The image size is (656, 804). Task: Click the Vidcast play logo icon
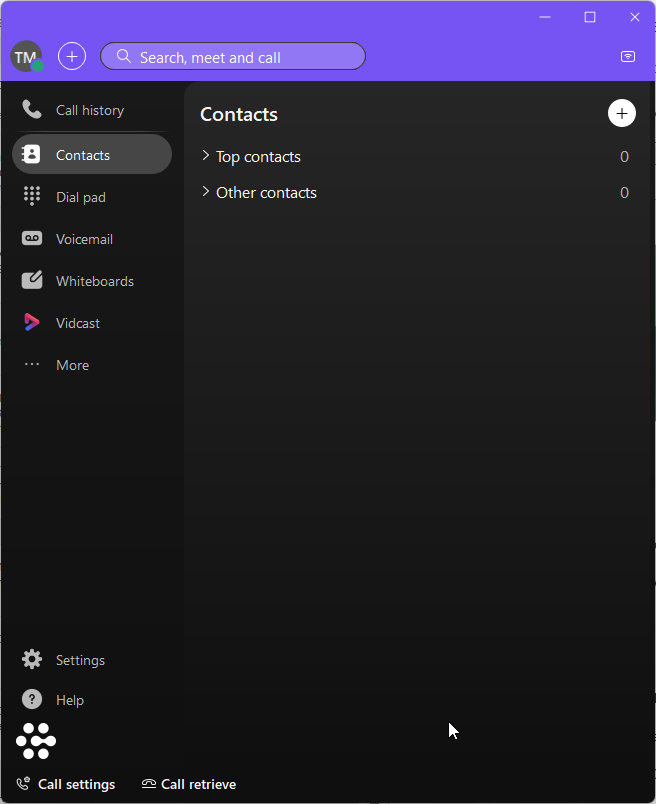31,322
